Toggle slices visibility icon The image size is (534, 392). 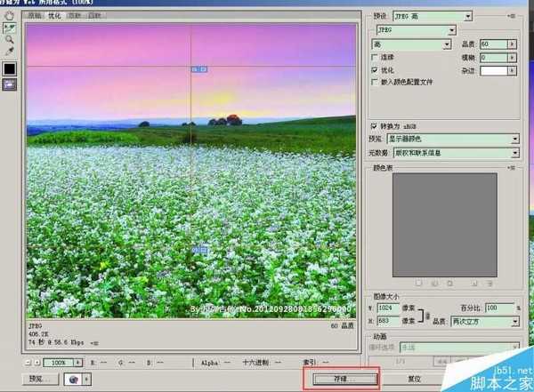pyautogui.click(x=10, y=84)
